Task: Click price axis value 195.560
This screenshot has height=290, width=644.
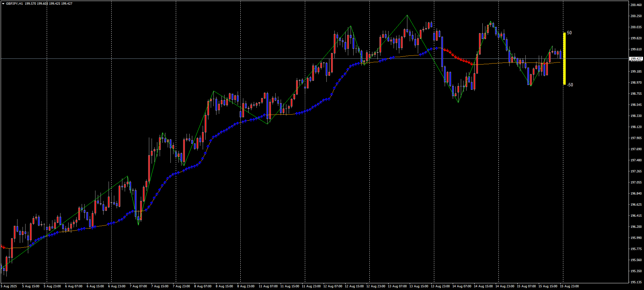Action: (x=636, y=260)
